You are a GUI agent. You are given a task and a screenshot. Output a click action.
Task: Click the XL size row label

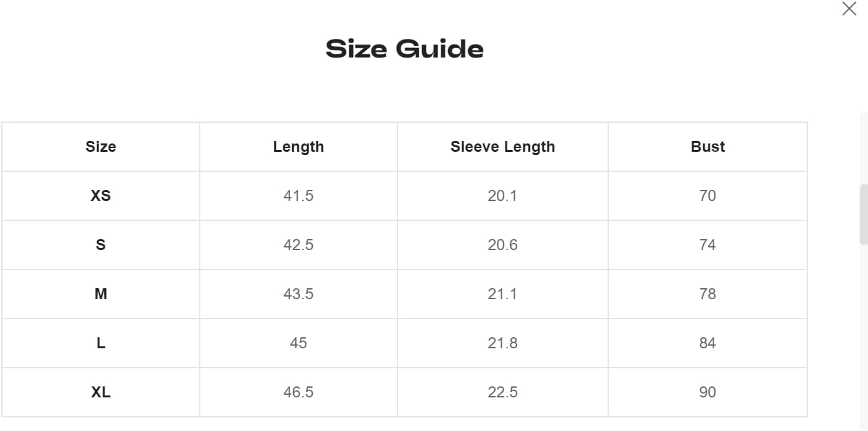(101, 392)
